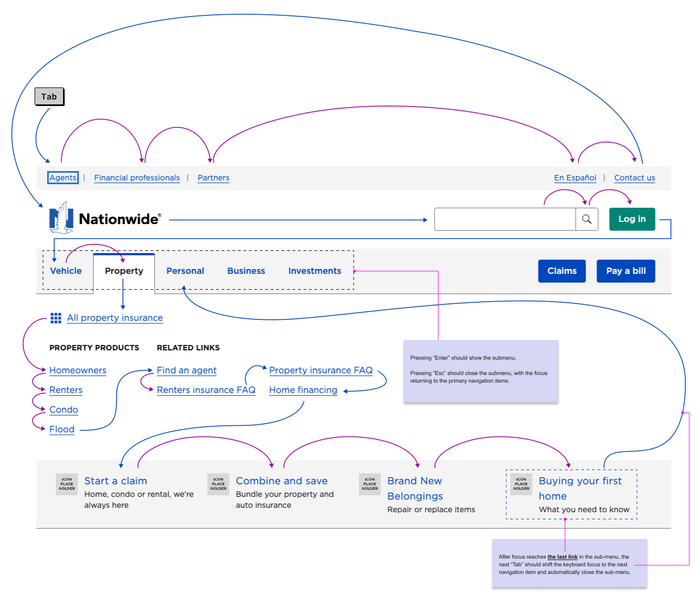Focus the search text field
Image resolution: width=700 pixels, height=598 pixels.
(505, 219)
